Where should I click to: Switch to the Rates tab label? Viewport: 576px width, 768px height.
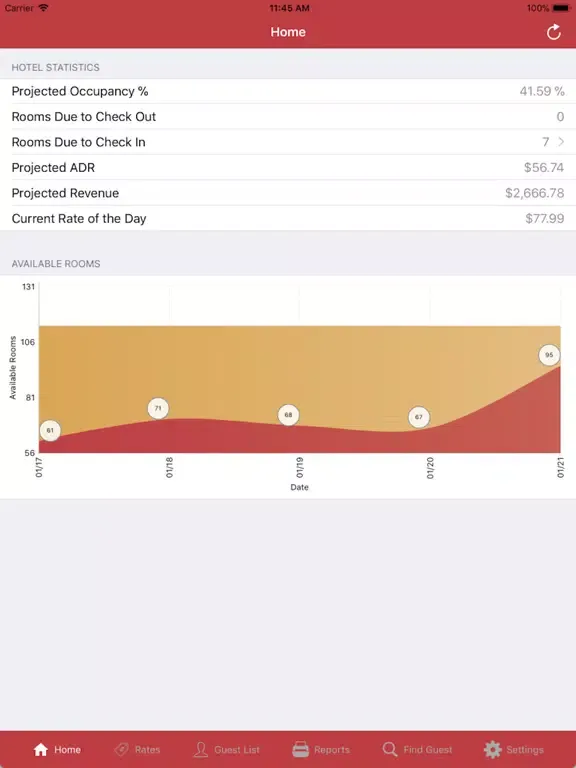click(147, 749)
